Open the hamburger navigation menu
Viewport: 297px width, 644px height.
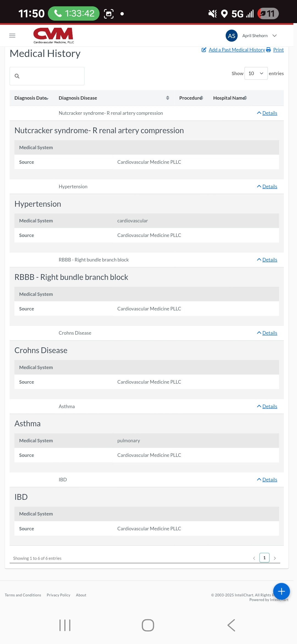point(12,36)
